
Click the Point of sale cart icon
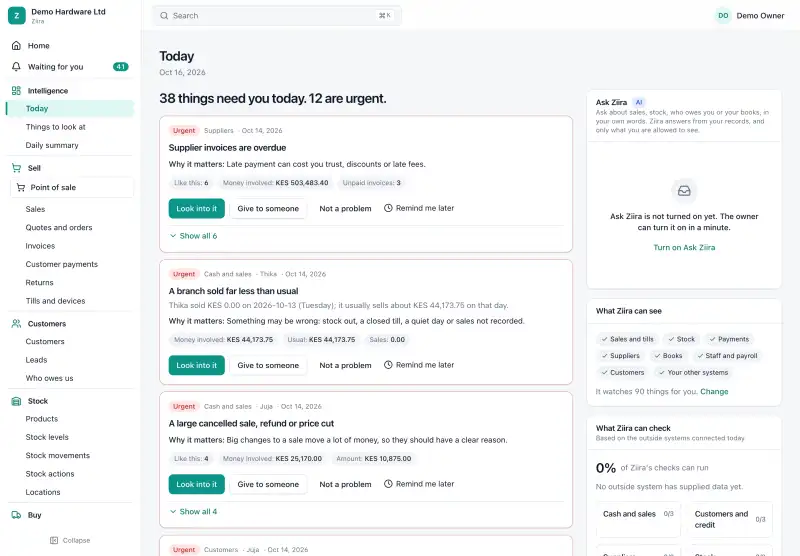[x=21, y=187]
